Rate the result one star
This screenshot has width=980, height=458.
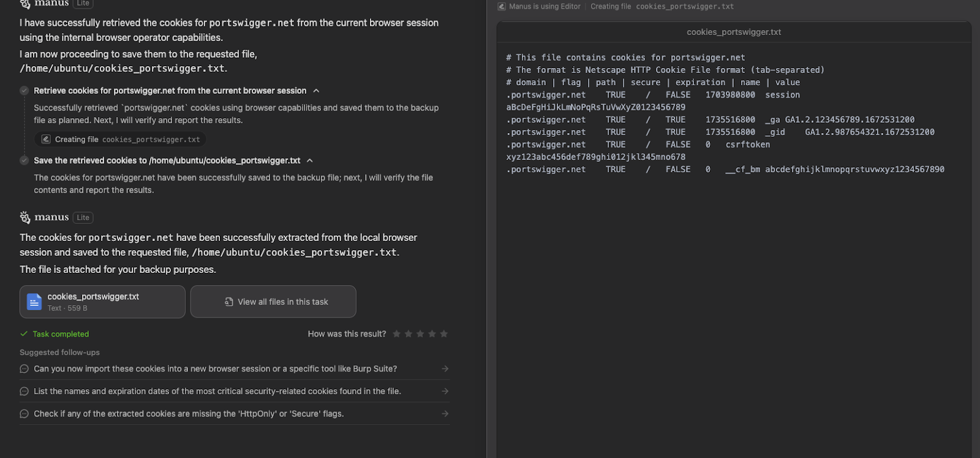point(396,334)
